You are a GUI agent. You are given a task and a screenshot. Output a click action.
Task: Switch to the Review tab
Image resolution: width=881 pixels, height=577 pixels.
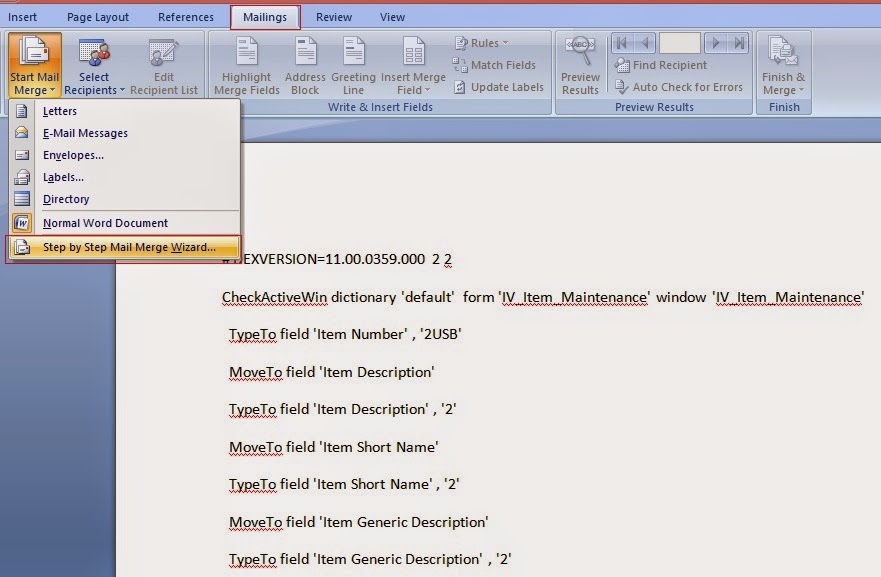pos(334,17)
